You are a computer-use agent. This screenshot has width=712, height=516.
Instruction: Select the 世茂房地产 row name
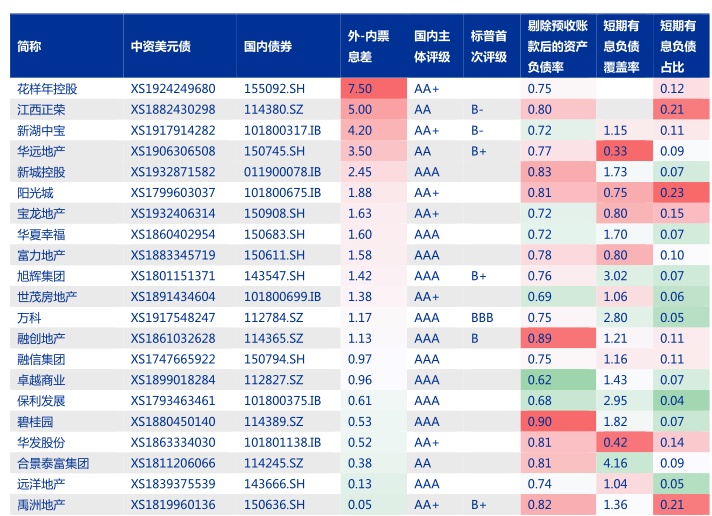click(x=47, y=297)
